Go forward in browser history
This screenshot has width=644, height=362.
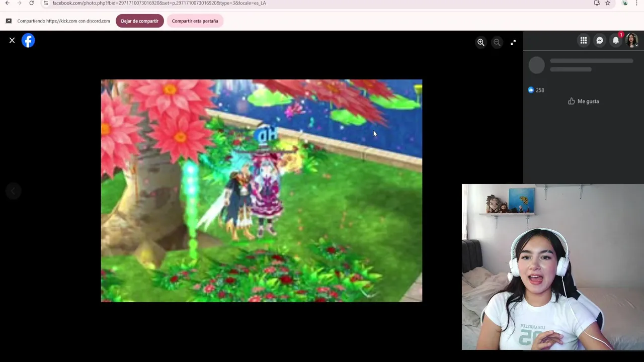click(19, 3)
